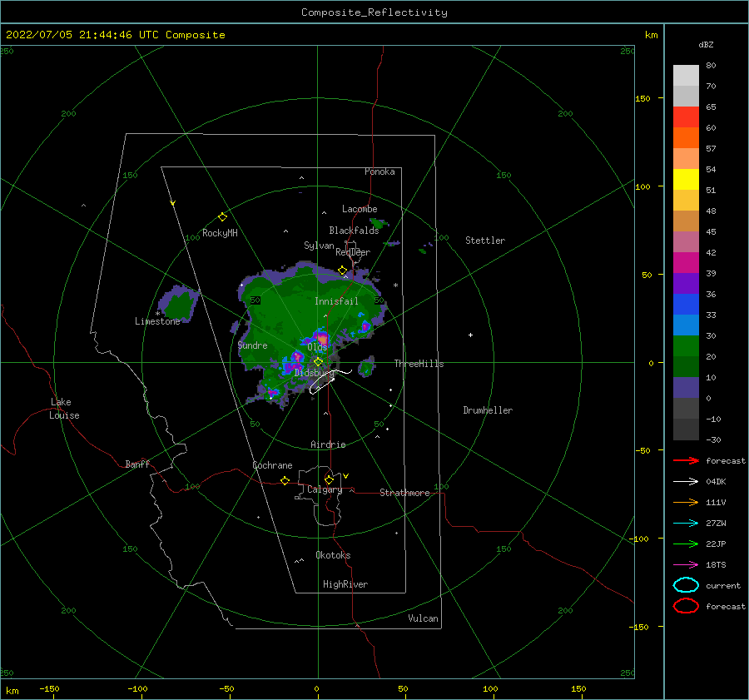
Task: Click the purple swatch between 39 and 36
Action: point(686,284)
